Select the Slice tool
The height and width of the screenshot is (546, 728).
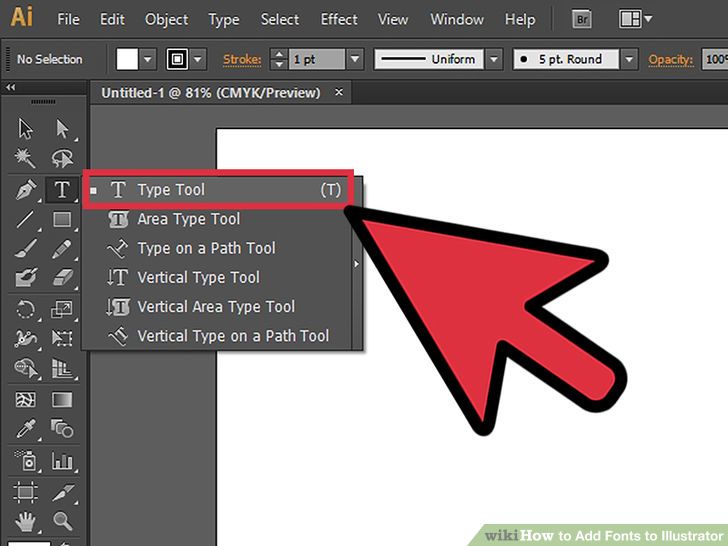pos(62,492)
